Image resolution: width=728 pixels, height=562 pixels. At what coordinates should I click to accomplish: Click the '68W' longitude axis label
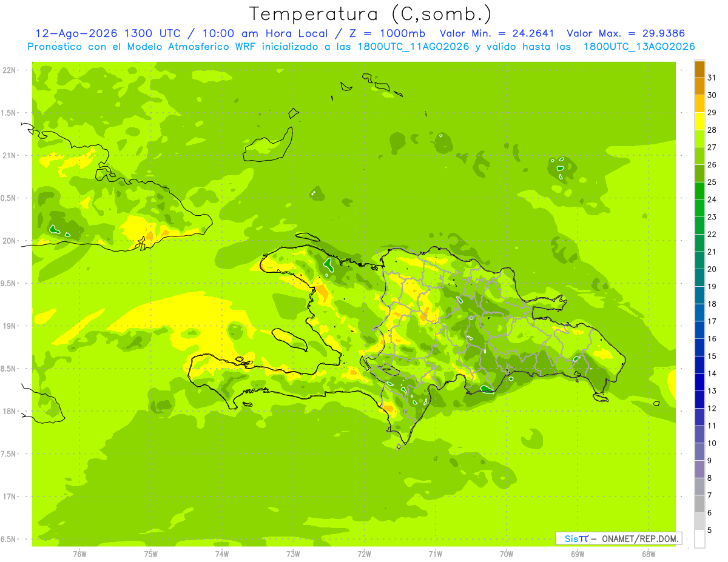pos(649,554)
